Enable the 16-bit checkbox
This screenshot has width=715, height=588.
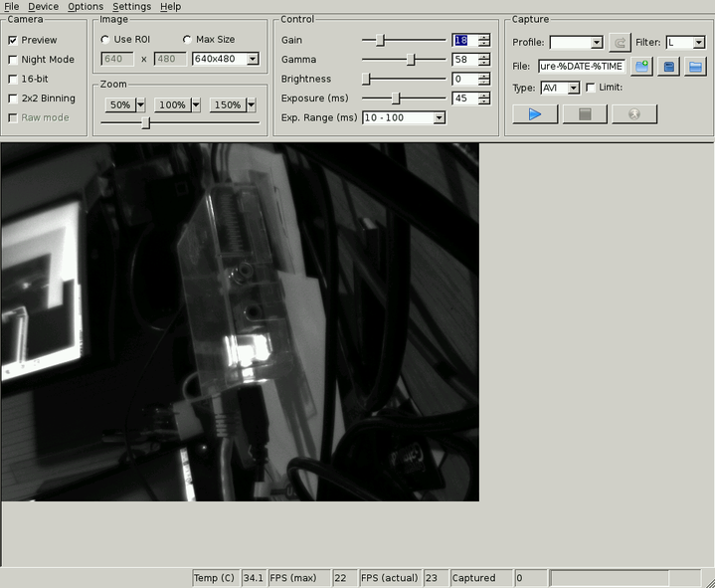(13, 79)
